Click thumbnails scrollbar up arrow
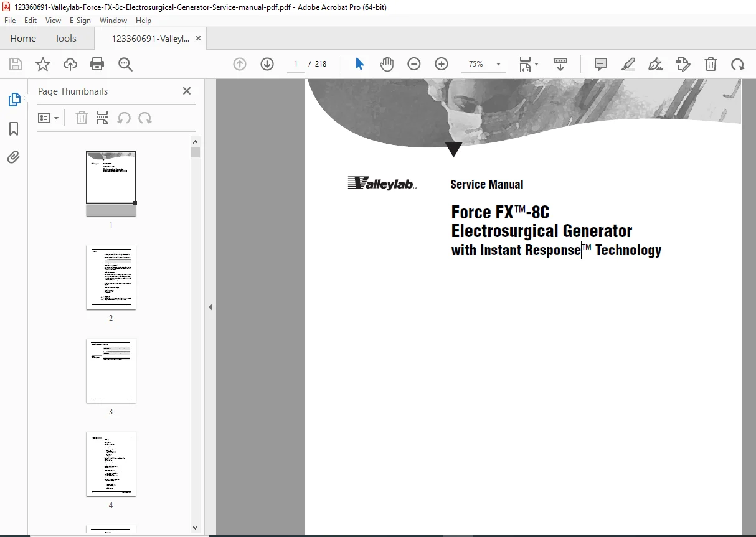Viewport: 756px width, 537px height. pyautogui.click(x=195, y=142)
